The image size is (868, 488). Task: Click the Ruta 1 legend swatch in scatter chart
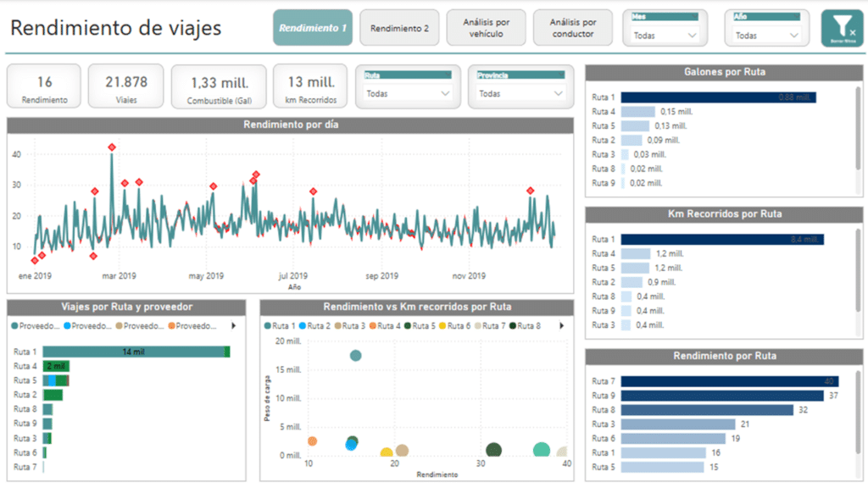tap(268, 326)
